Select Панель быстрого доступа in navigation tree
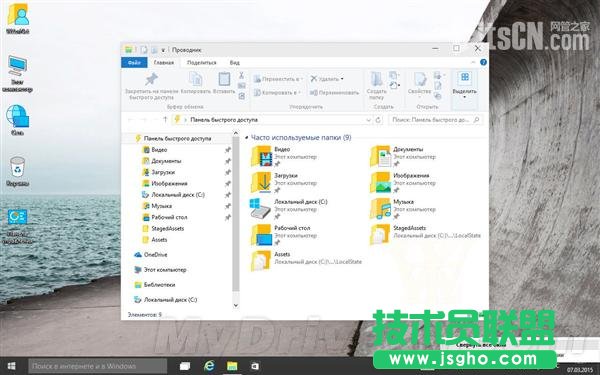The image size is (600, 375). pyautogui.click(x=177, y=139)
